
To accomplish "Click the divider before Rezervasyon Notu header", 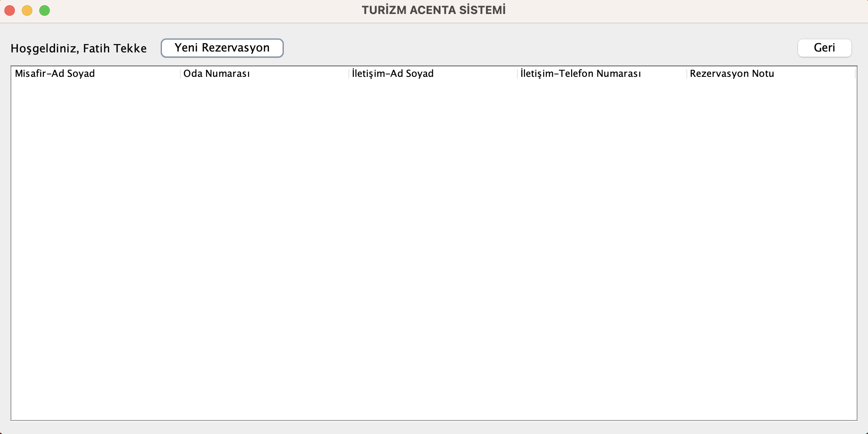I will tap(686, 73).
